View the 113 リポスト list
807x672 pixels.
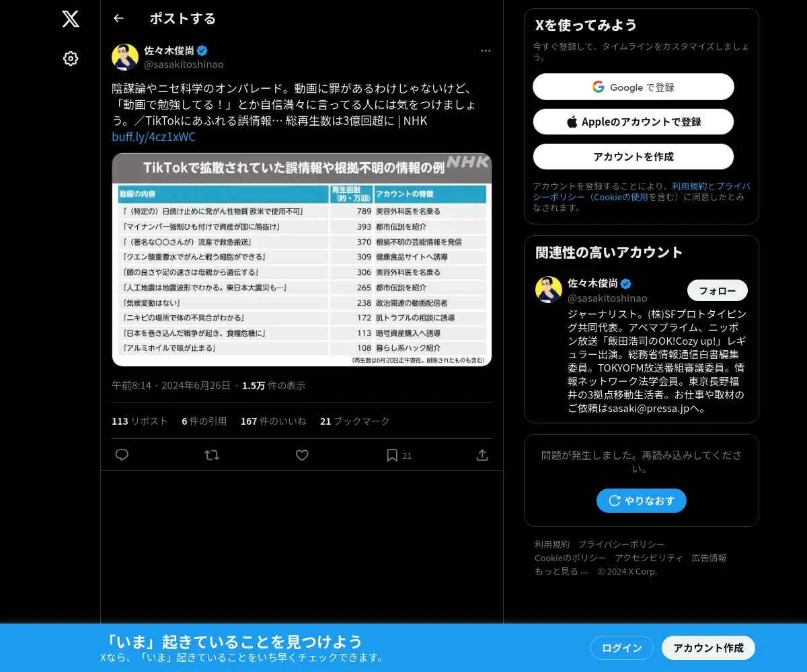coord(140,421)
